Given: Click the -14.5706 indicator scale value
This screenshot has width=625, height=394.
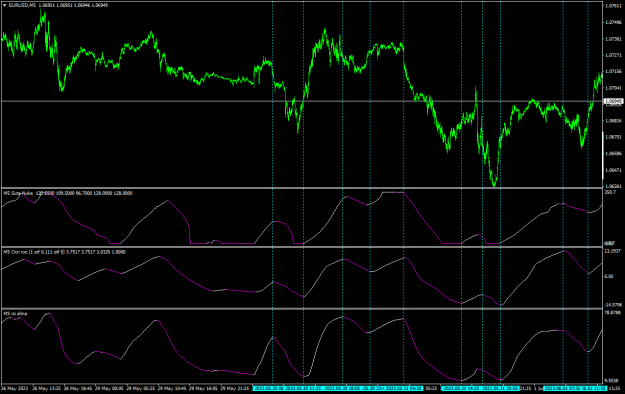Looking at the screenshot, I should pos(613,305).
